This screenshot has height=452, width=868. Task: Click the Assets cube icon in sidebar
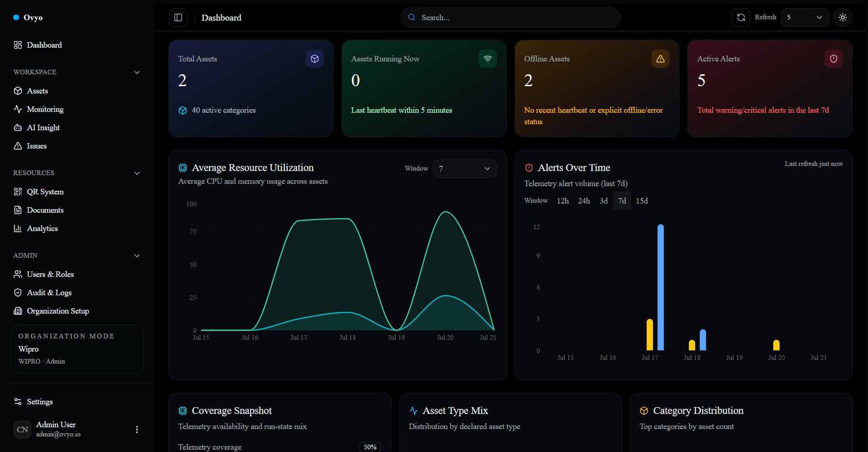[x=18, y=91]
